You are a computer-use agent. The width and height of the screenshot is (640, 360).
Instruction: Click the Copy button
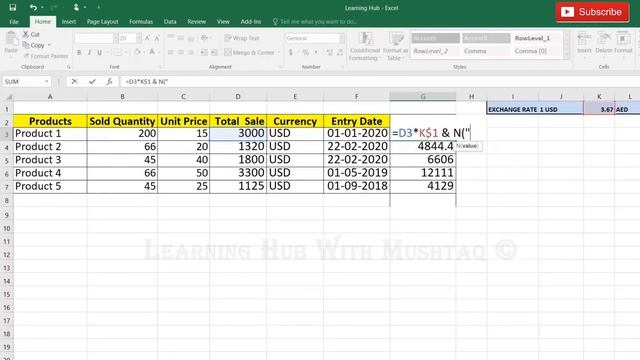(34, 45)
